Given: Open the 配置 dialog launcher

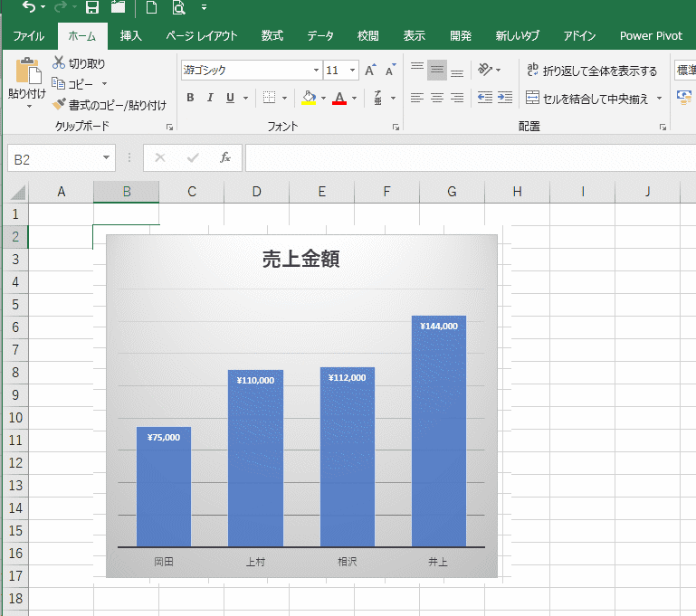Looking at the screenshot, I should [x=663, y=128].
